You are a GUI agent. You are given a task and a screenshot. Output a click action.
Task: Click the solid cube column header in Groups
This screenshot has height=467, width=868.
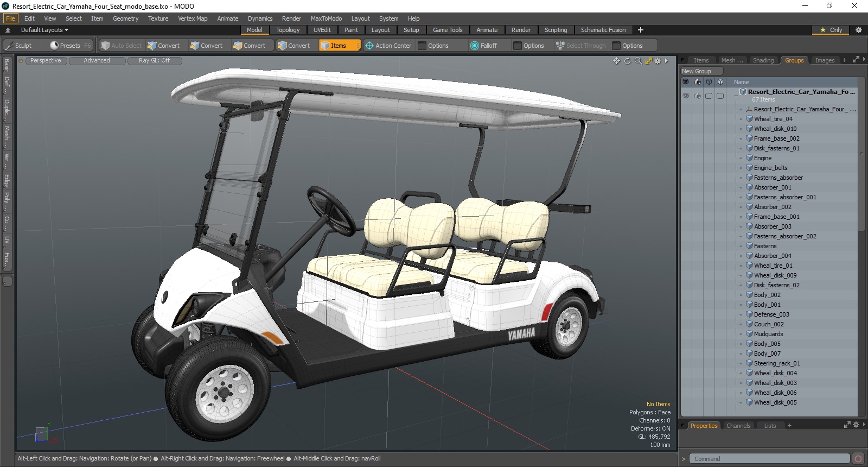click(720, 82)
